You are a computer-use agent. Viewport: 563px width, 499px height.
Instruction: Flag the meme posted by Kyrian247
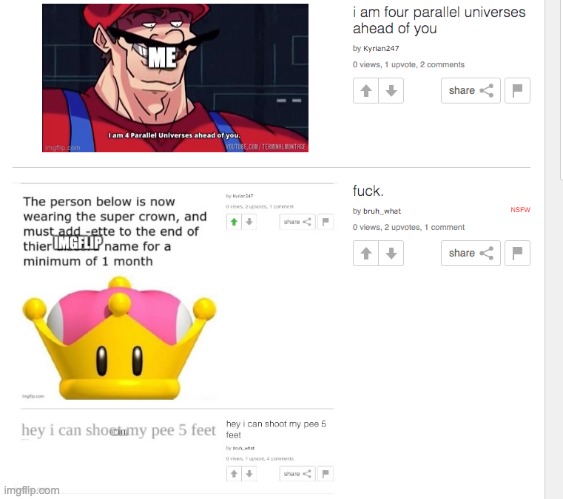(x=517, y=90)
